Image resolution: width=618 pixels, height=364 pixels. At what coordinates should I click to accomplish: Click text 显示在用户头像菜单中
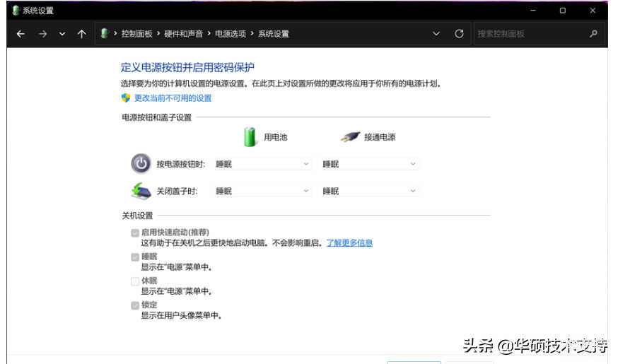pos(181,315)
